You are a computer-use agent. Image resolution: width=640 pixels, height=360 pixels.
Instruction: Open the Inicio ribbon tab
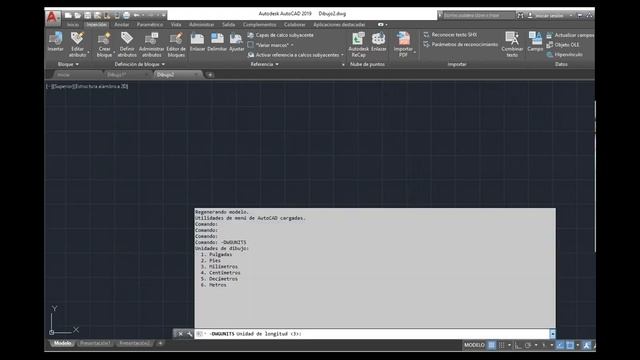coord(73,25)
